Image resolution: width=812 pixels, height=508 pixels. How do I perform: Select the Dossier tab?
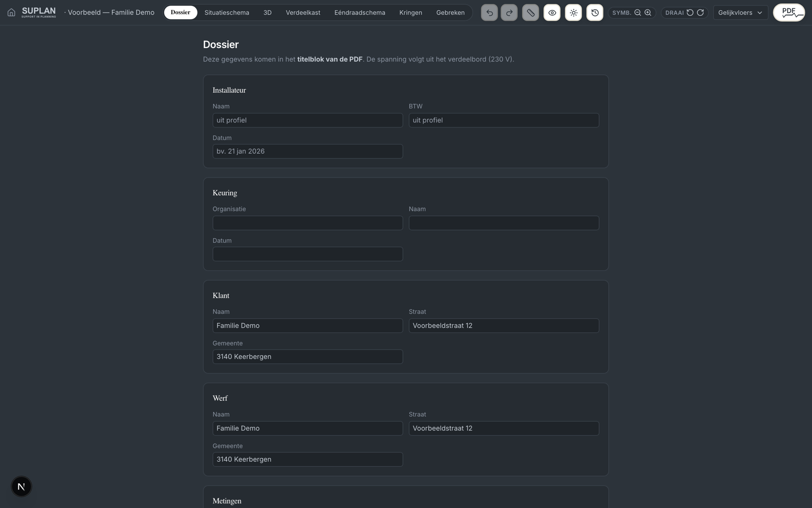(x=180, y=12)
